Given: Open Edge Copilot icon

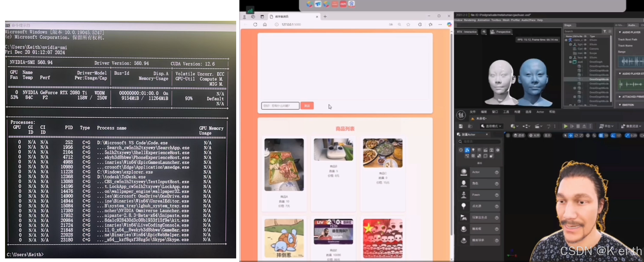Looking at the screenshot, I should [449, 24].
